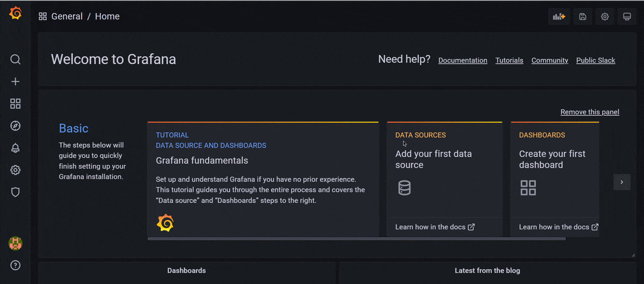The height and width of the screenshot is (284, 644).
Task: Click Create your first dashboard
Action: tap(552, 159)
